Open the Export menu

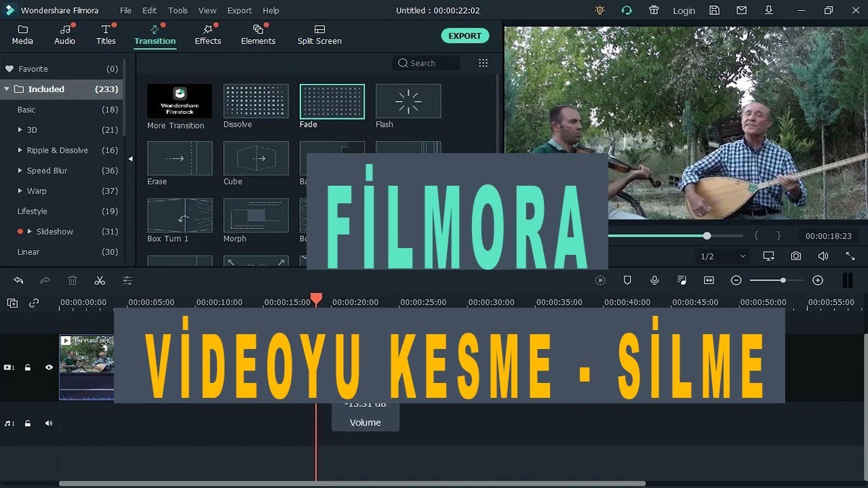(239, 10)
